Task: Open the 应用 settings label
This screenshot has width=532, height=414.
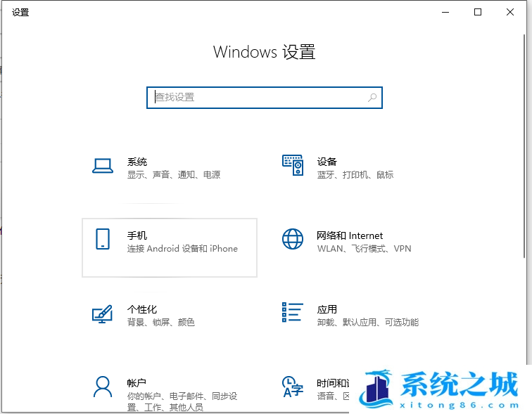Action: (327, 309)
